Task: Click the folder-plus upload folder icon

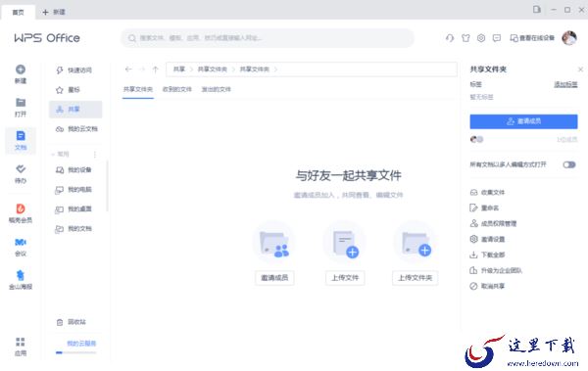Action: pyautogui.click(x=416, y=243)
